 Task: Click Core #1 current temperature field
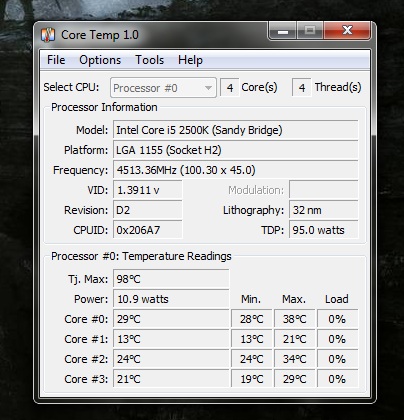[x=171, y=339]
